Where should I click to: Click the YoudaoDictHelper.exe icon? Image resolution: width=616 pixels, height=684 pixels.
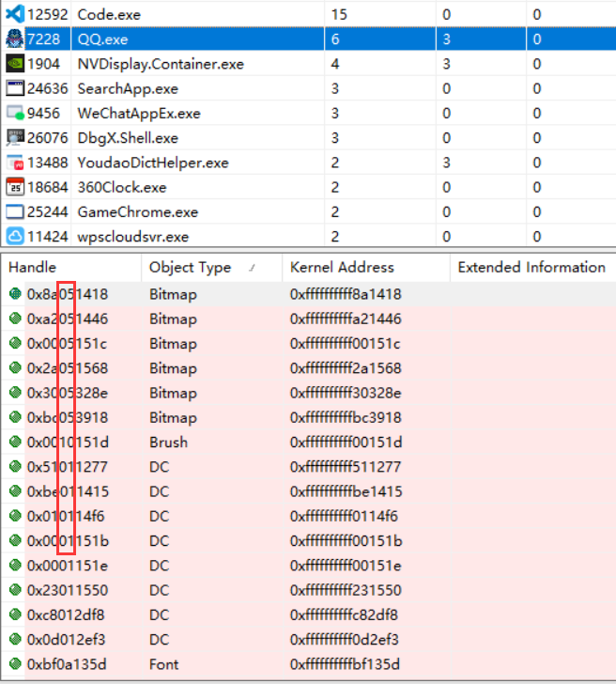15,163
